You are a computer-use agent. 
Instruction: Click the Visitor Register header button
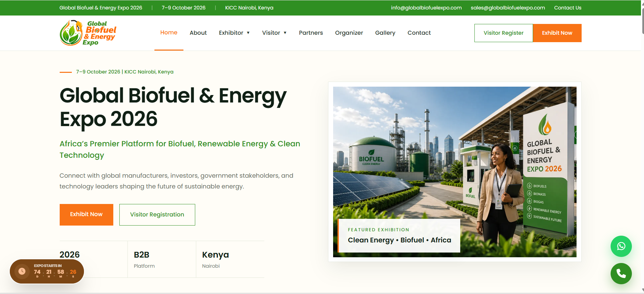tap(503, 33)
